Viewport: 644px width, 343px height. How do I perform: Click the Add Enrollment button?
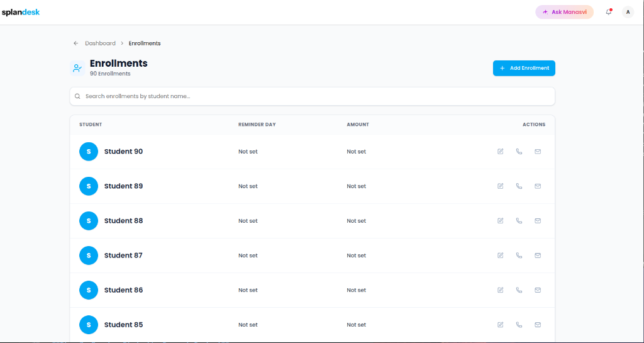[x=524, y=68]
